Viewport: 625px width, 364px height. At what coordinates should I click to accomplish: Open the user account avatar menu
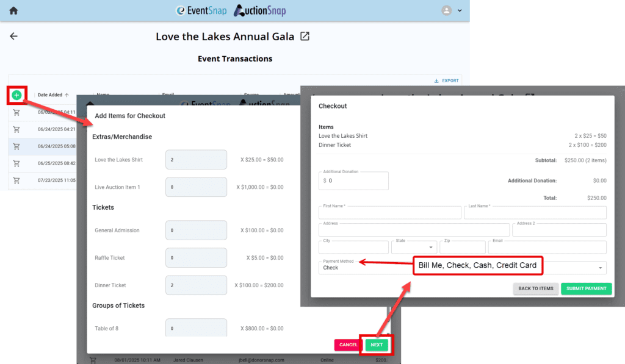(x=447, y=10)
